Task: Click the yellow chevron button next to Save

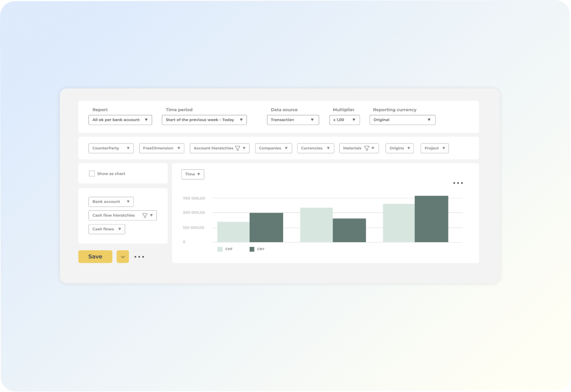Action: (123, 257)
